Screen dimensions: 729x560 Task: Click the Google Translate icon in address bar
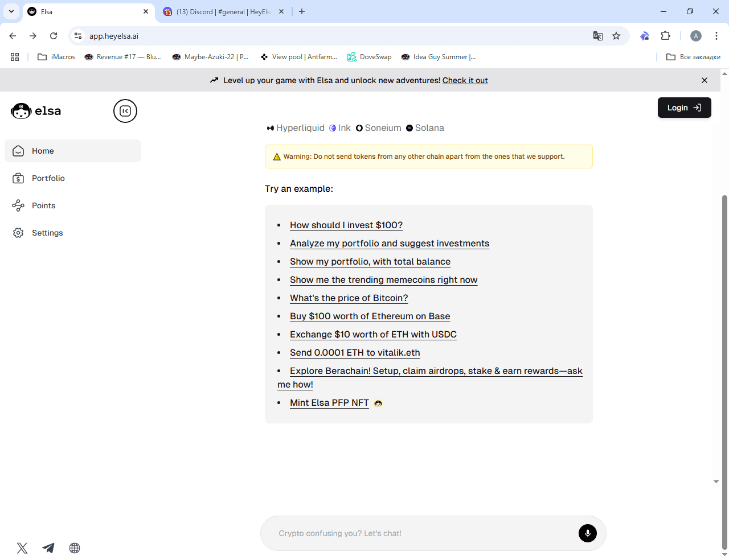[598, 36]
